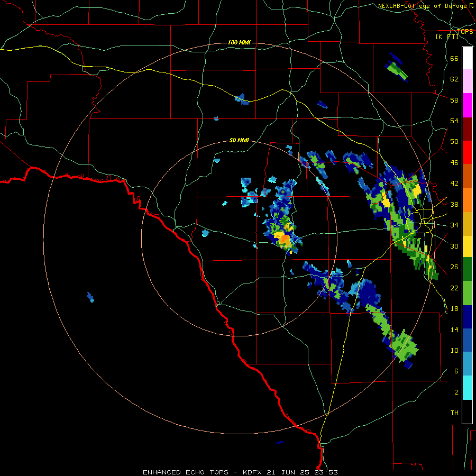Viewport: 476px width, 476px height.
Task: Click the "TH" threshold label
Action: pyautogui.click(x=454, y=413)
